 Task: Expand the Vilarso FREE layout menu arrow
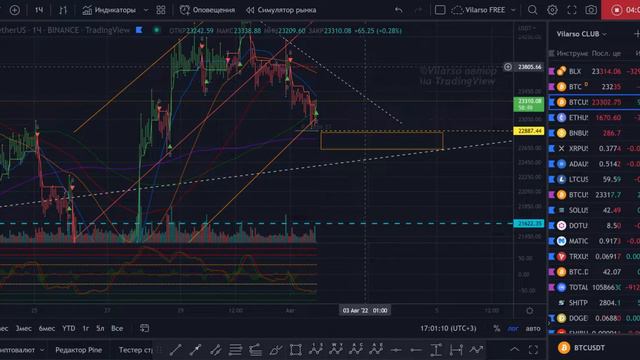click(513, 10)
